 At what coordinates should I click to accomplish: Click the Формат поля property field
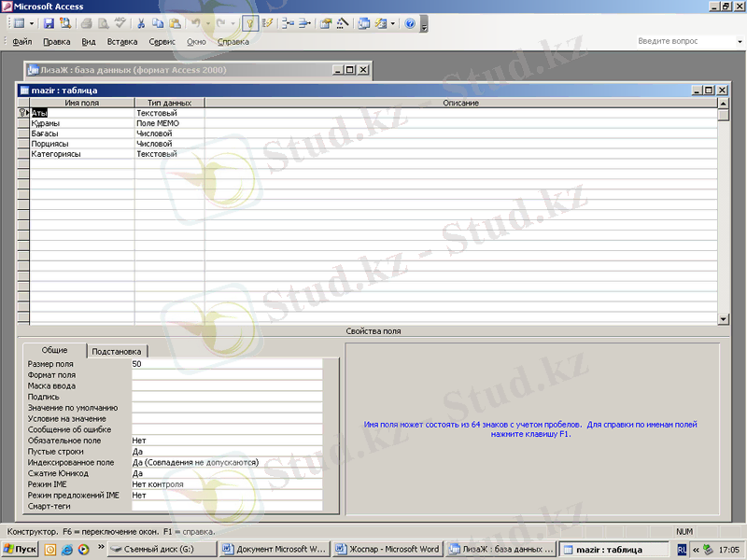click(227, 375)
